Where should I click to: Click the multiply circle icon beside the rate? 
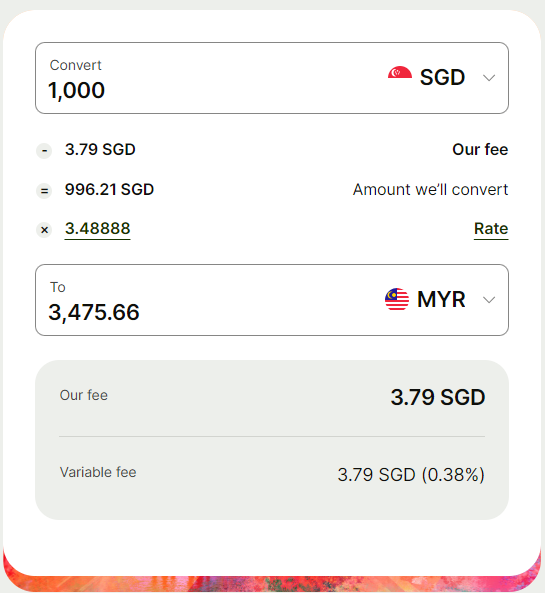[44, 230]
